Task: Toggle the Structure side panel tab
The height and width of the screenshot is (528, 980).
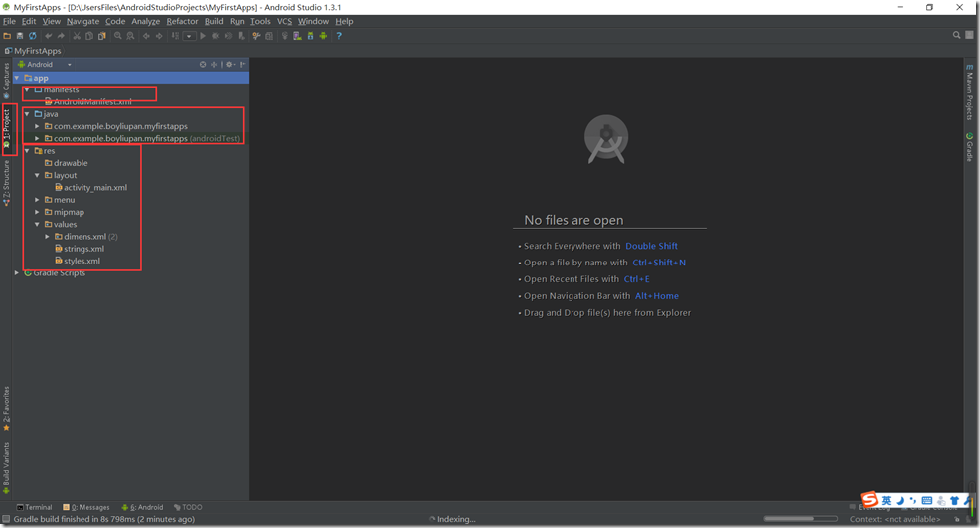Action: (x=6, y=183)
